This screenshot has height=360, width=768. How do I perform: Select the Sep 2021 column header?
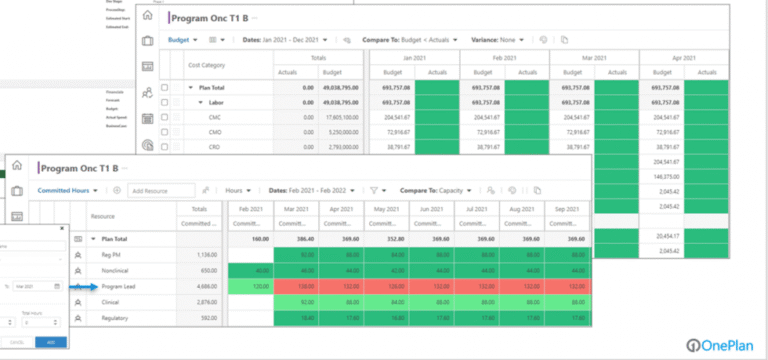point(567,209)
